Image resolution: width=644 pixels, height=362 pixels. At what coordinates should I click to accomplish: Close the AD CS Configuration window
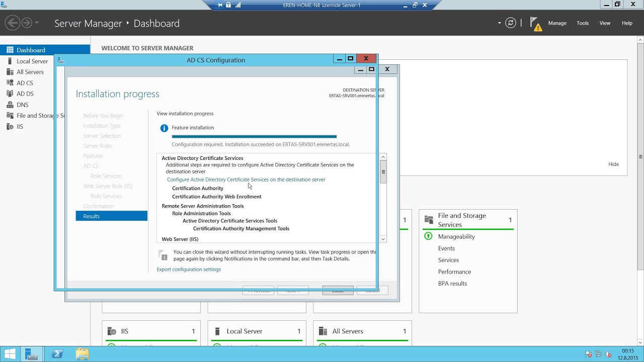tap(366, 59)
